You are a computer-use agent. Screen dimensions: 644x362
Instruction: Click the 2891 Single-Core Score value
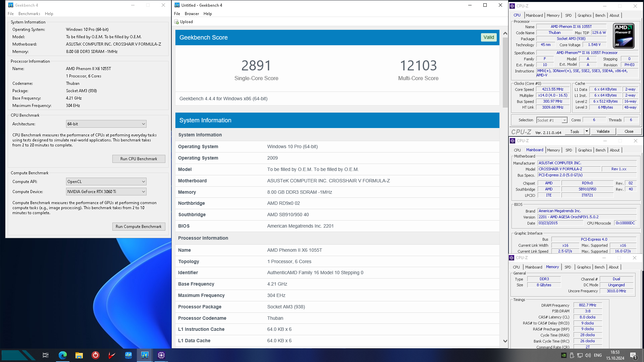tap(256, 65)
